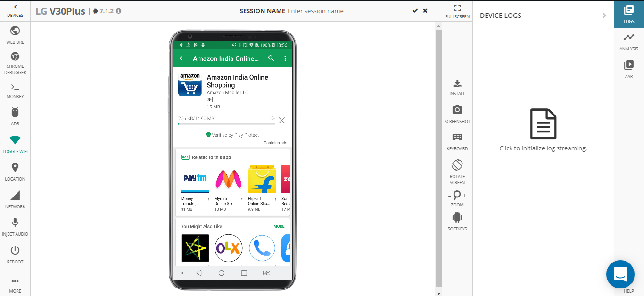The height and width of the screenshot is (296, 644).
Task: Open Network settings tool
Action: (x=15, y=200)
